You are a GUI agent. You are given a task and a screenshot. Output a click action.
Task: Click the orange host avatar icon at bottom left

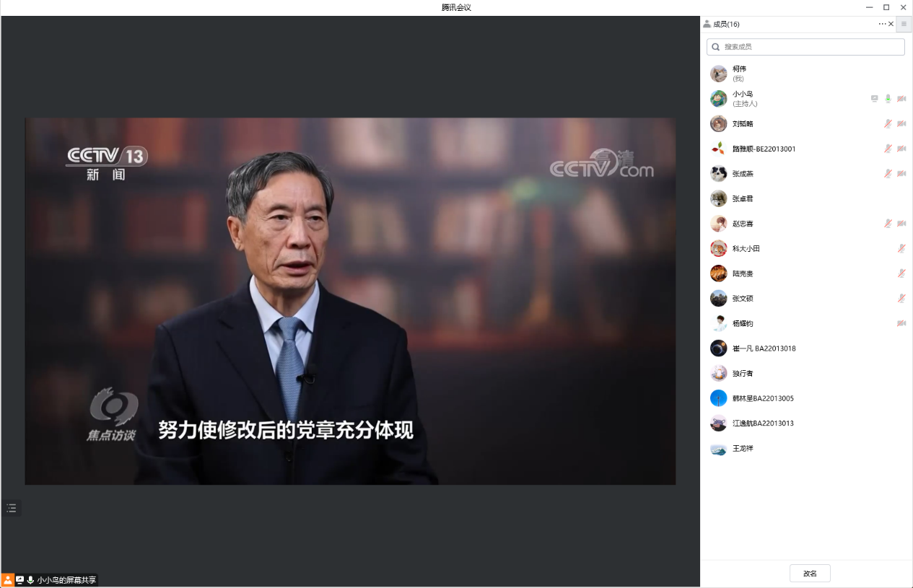click(7, 580)
